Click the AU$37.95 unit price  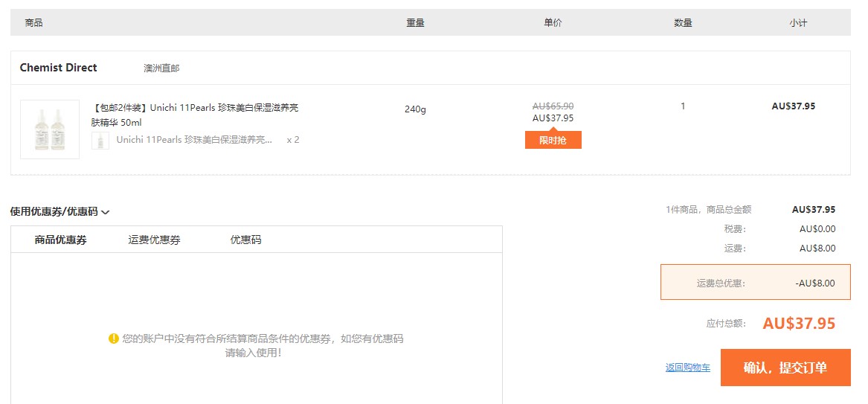(x=553, y=118)
